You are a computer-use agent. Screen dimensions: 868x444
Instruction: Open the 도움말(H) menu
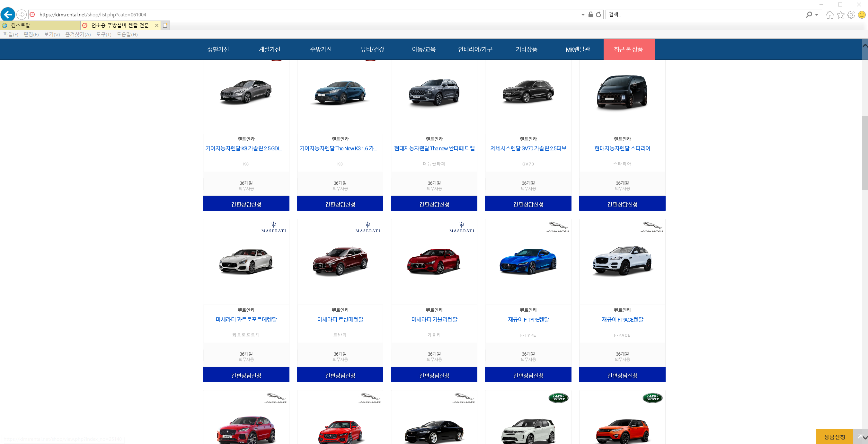point(127,34)
